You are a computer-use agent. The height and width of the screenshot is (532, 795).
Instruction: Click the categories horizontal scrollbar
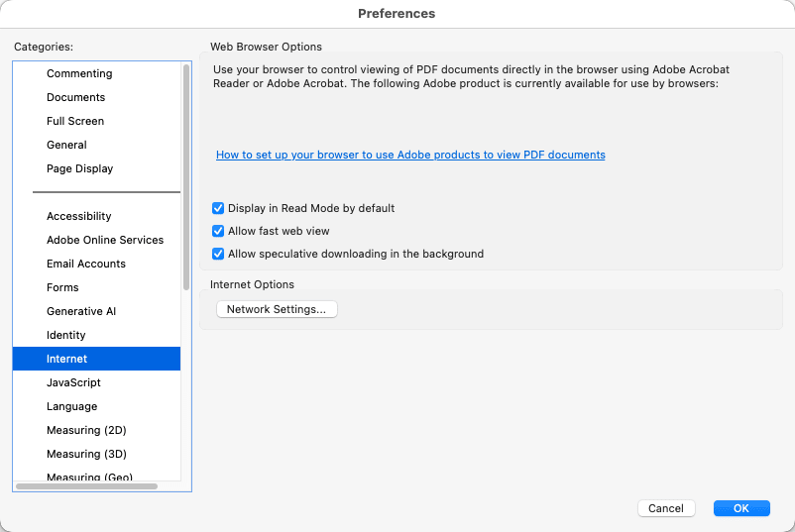[86, 486]
